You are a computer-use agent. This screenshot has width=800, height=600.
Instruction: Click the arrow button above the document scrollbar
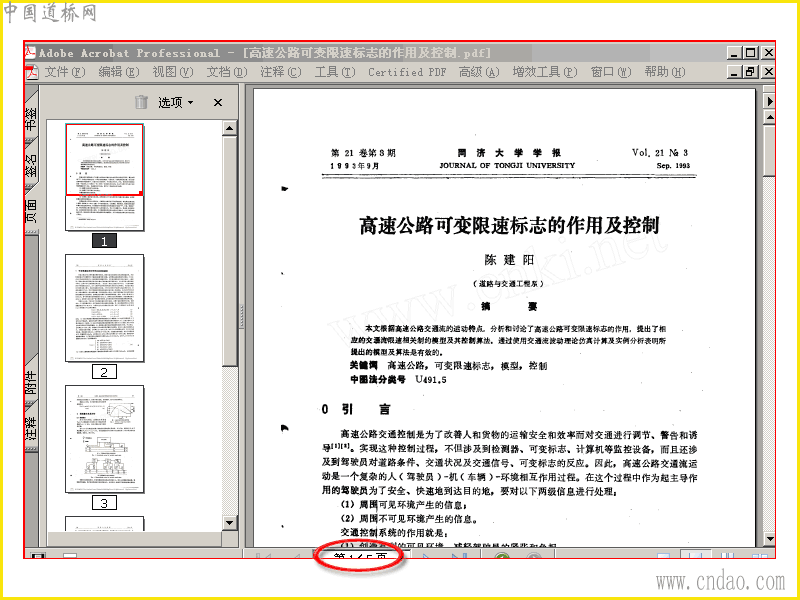769,101
